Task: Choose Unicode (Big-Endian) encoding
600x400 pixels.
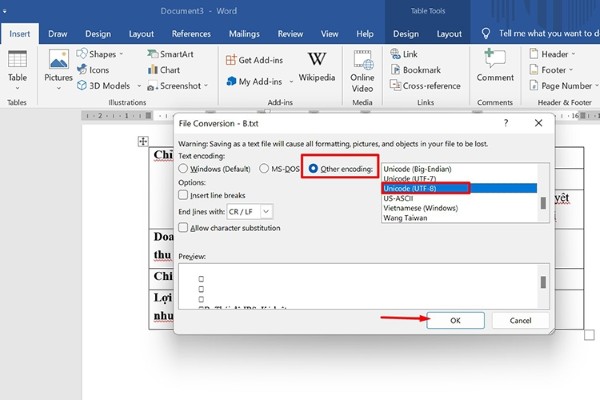Action: [x=459, y=169]
